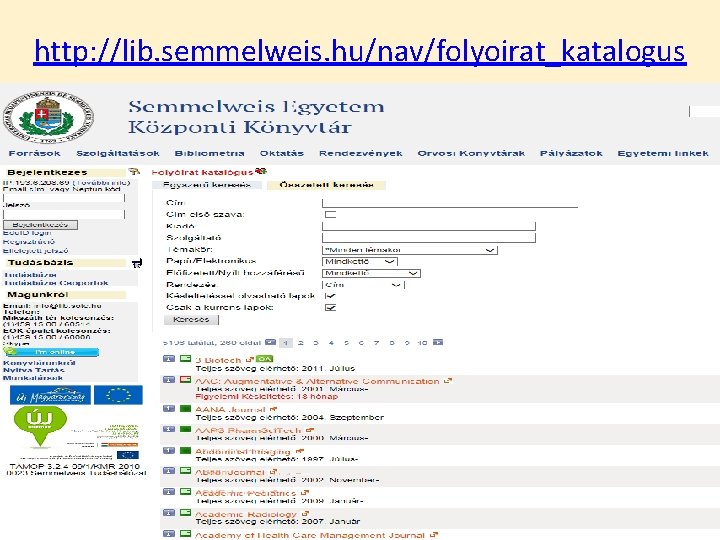Click the I'm online Skype badge
The width and height of the screenshot is (720, 540).
tap(51, 352)
